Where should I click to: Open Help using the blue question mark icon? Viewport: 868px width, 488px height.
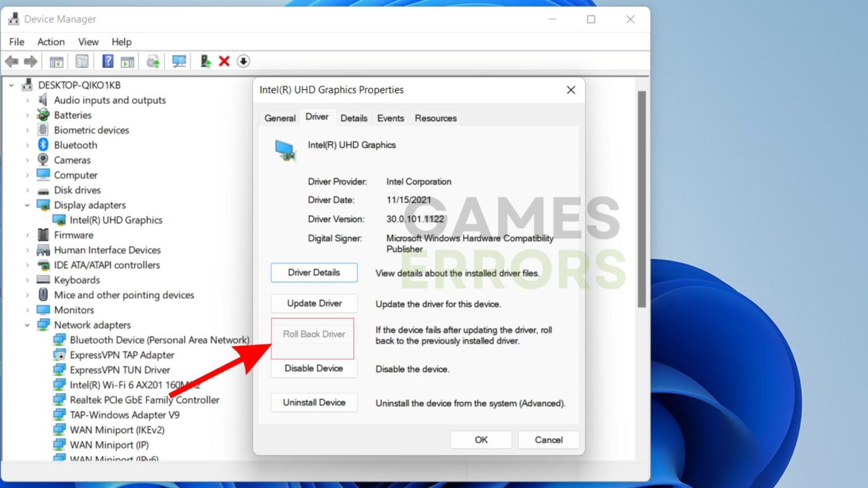tap(107, 61)
